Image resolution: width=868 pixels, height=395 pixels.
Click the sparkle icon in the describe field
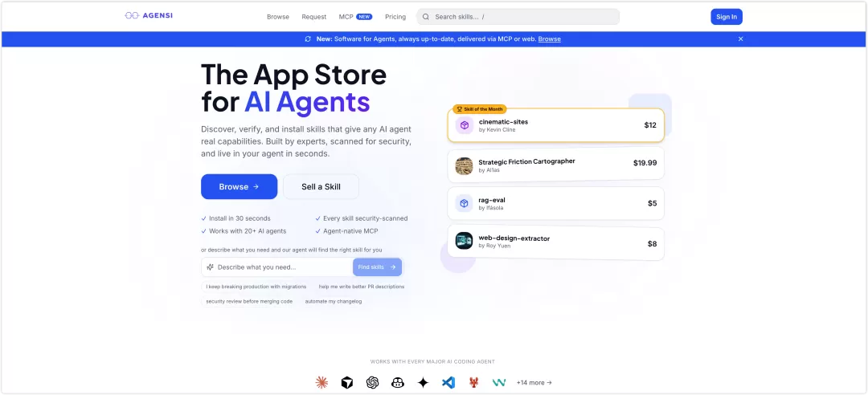211,267
